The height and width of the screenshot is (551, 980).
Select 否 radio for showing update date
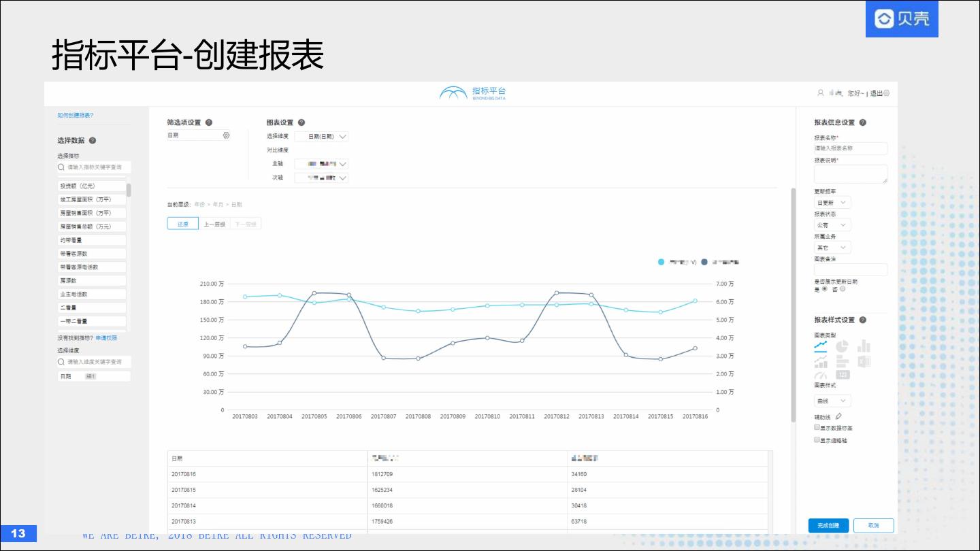pos(843,288)
